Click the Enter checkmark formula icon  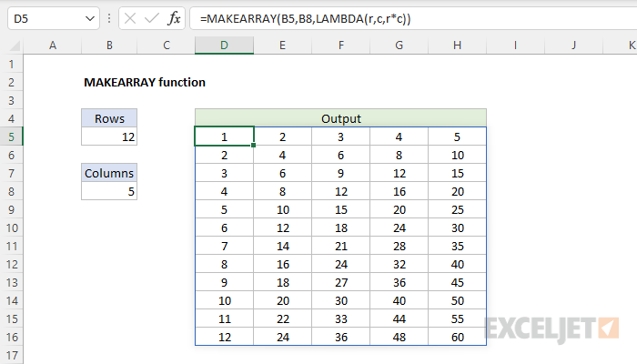[152, 18]
